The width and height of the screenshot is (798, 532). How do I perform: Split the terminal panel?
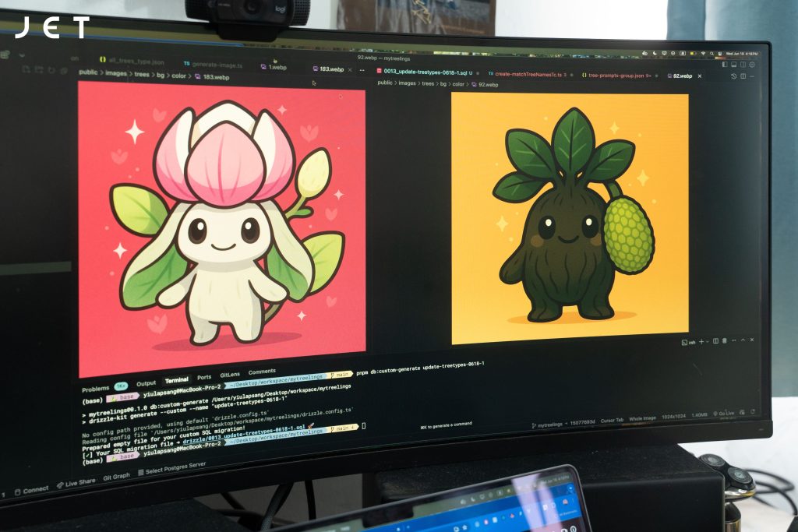tap(715, 341)
